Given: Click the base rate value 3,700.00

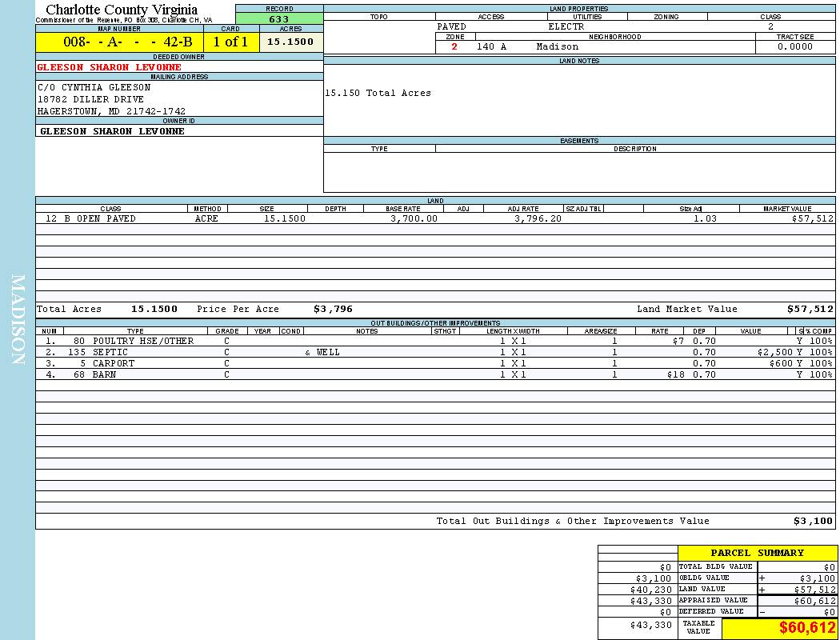Looking at the screenshot, I should (414, 218).
